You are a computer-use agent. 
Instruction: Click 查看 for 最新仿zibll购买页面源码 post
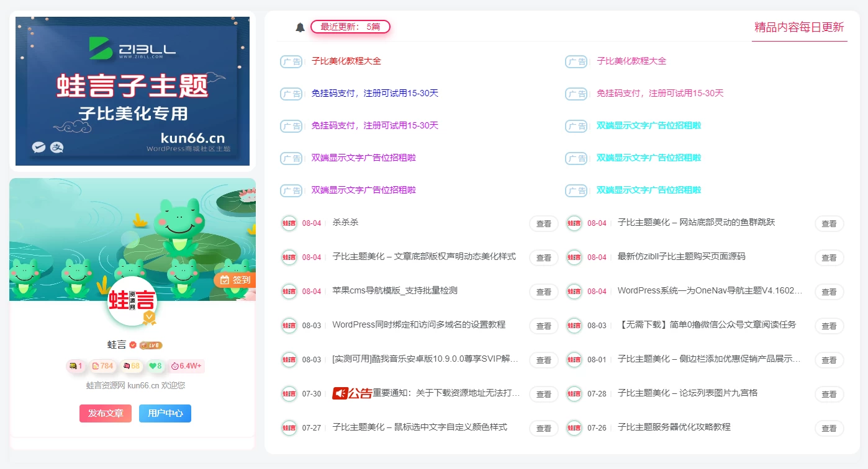830,257
